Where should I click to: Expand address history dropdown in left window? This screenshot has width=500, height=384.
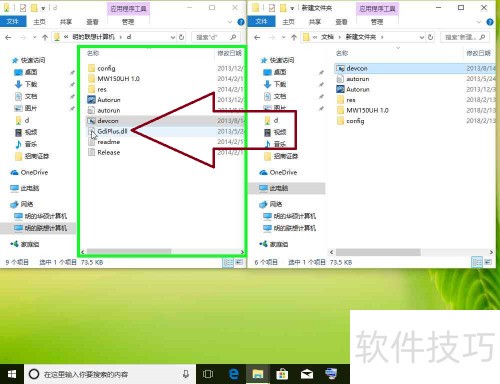tap(173, 37)
